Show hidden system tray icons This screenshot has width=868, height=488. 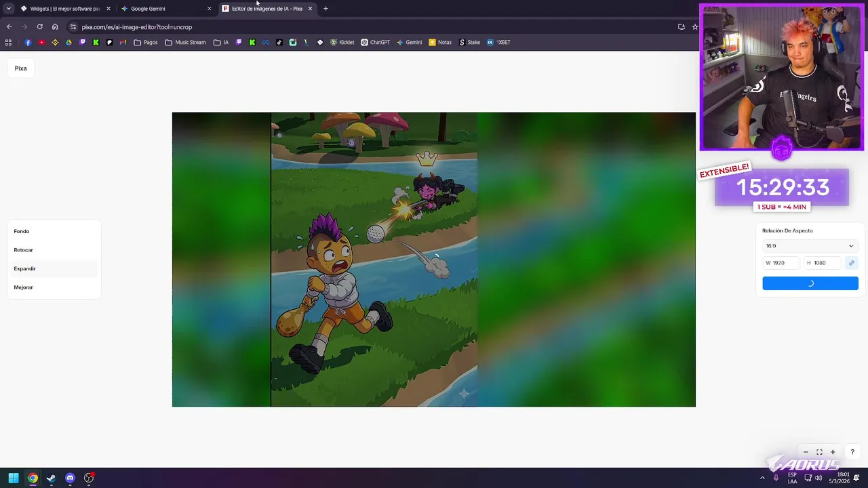tap(762, 478)
